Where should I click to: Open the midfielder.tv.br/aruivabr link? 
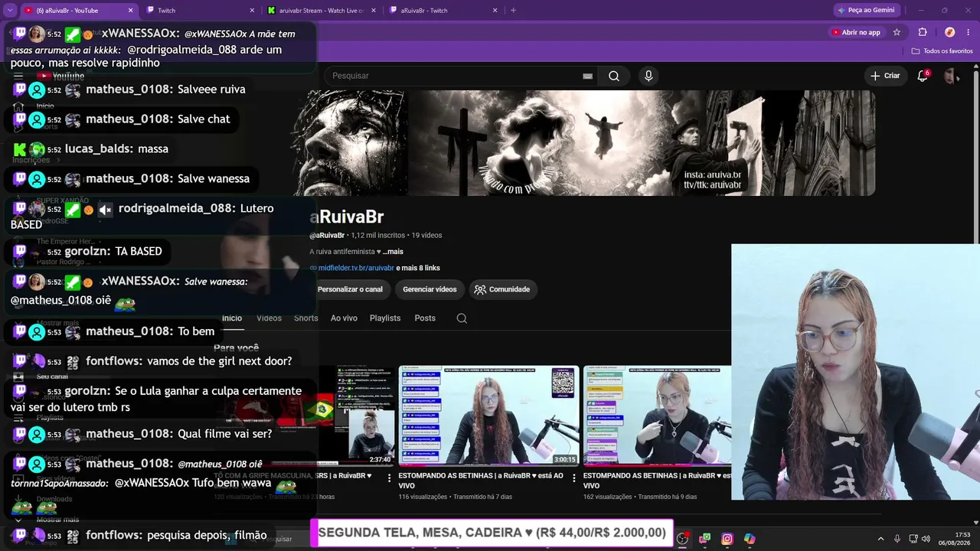(356, 268)
